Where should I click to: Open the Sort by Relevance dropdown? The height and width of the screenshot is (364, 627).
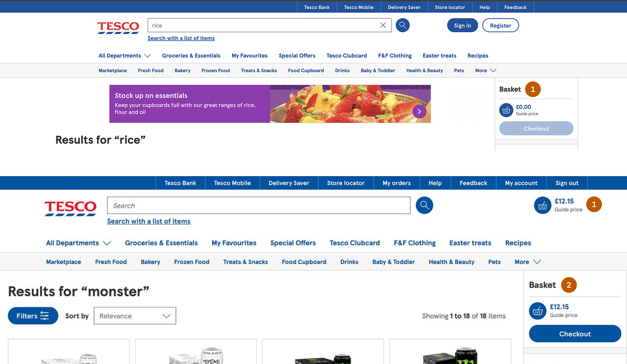(x=135, y=316)
